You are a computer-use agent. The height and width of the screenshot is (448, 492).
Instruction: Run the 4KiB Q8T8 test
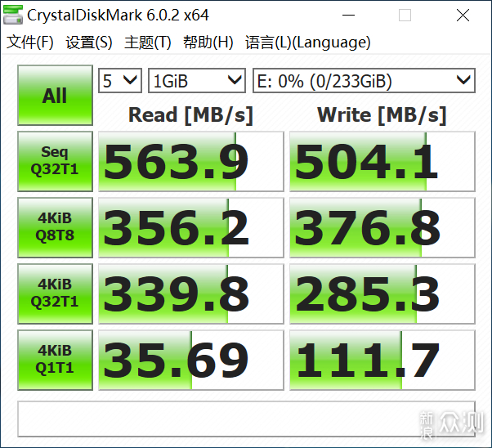(54, 227)
